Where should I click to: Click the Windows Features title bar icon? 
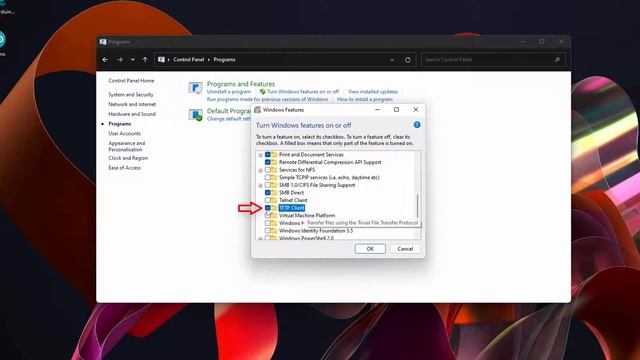(x=258, y=110)
